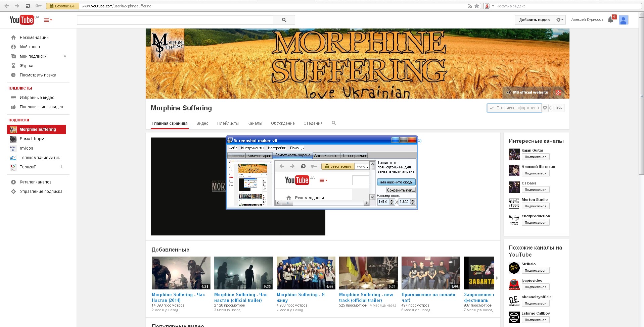Subscribe to Алексей Шатохин channel

pyautogui.click(x=536, y=173)
